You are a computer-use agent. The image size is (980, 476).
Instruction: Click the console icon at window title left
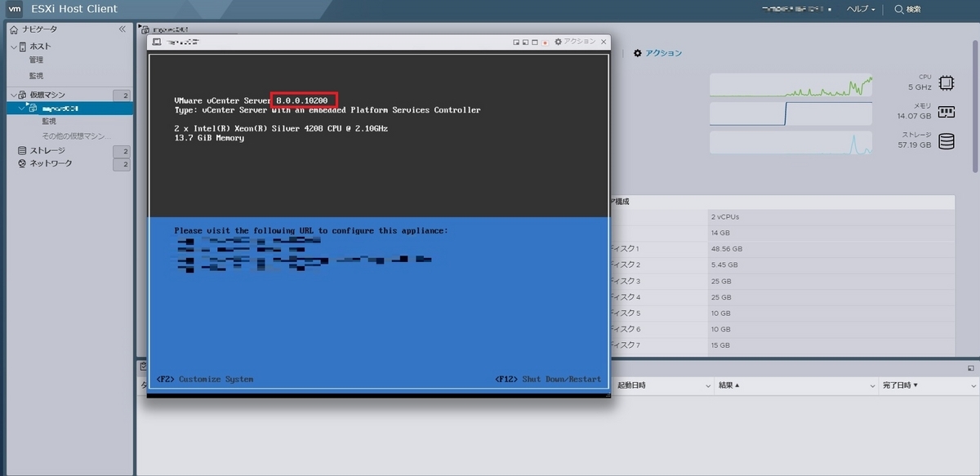157,42
